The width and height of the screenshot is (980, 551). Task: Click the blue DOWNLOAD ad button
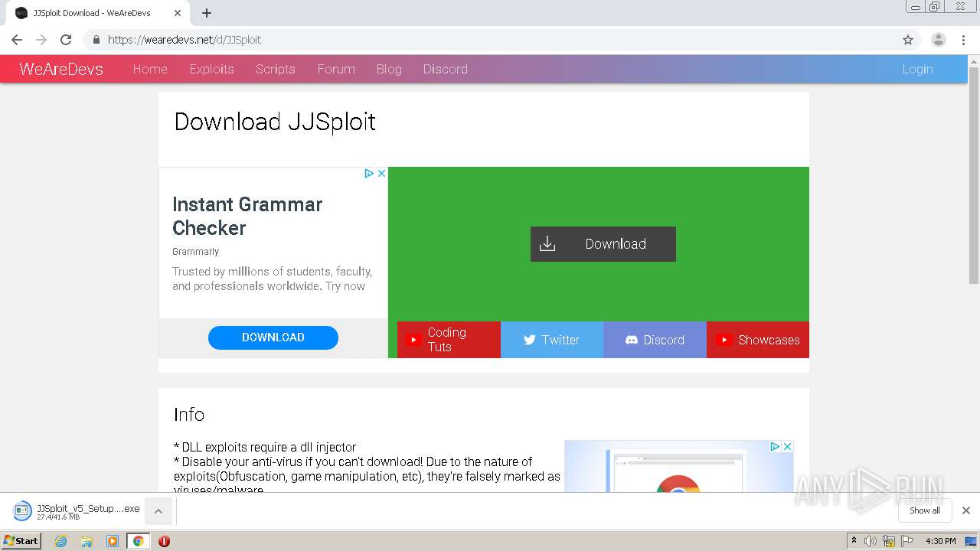273,337
